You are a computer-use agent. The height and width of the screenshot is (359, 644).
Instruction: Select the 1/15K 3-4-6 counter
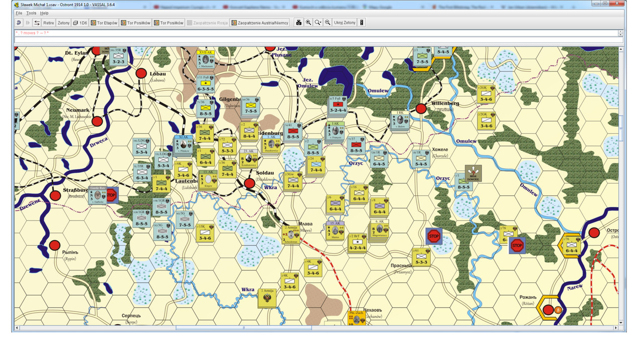[x=205, y=233]
